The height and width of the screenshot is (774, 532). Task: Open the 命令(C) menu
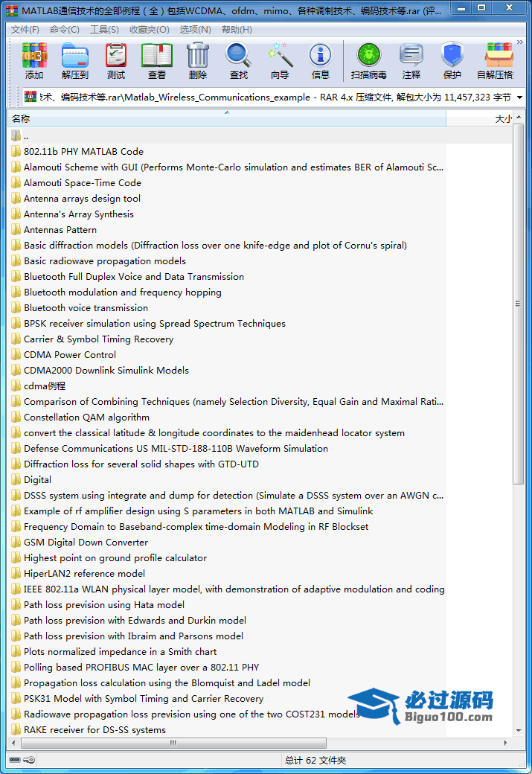[x=65, y=30]
